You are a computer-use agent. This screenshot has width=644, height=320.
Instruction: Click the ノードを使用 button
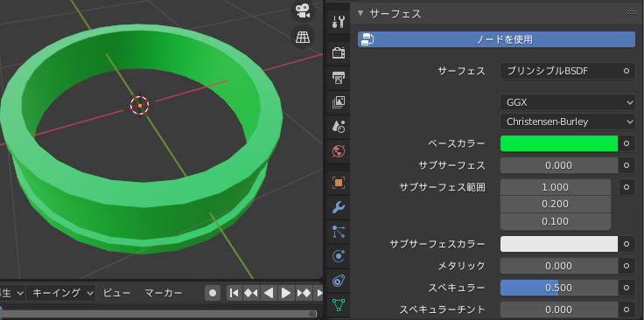pyautogui.click(x=496, y=39)
